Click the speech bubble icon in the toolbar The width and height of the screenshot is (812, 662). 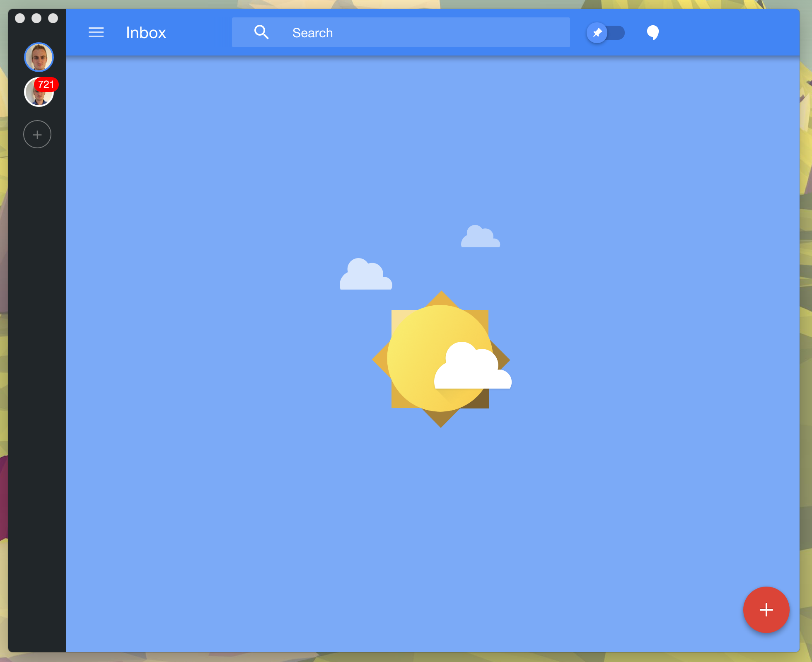(652, 33)
